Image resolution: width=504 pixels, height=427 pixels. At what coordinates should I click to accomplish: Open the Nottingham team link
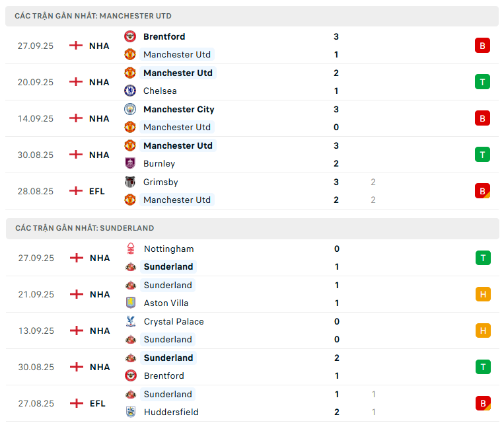tap(168, 249)
